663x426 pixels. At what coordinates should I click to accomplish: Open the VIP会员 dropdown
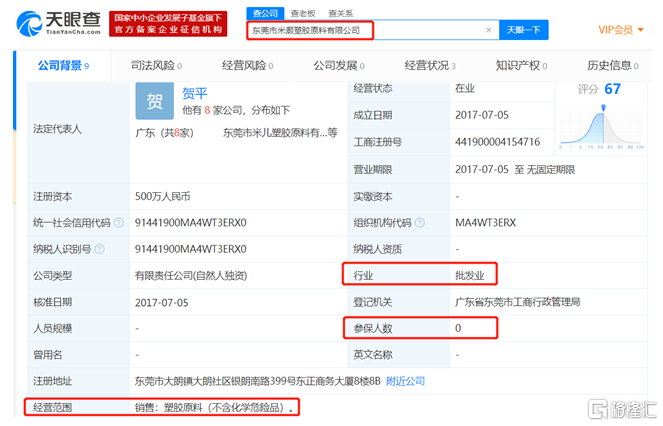coord(621,30)
